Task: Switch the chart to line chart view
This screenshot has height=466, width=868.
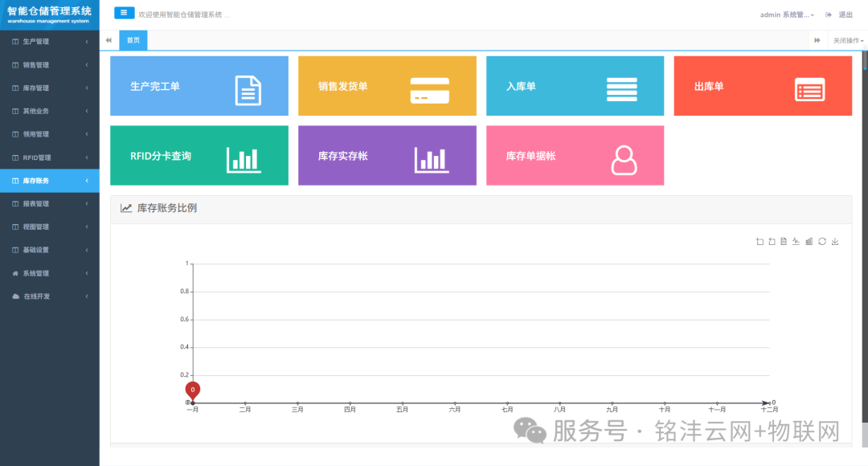Action: coord(796,241)
